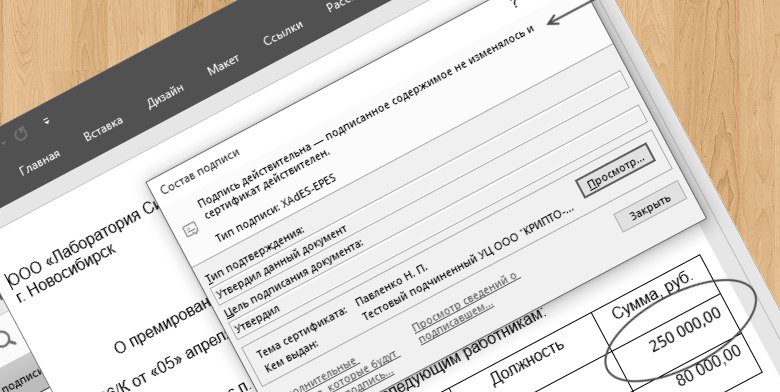
Task: Click the Должность column header
Action: click(527, 363)
